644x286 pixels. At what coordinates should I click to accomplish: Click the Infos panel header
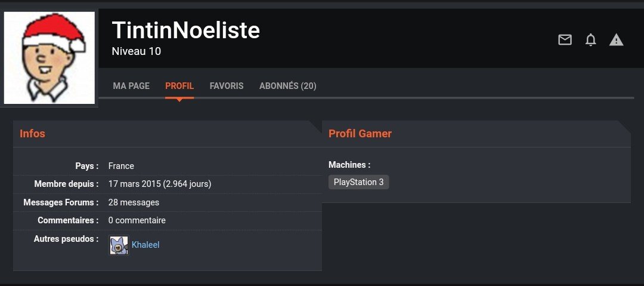pos(32,134)
